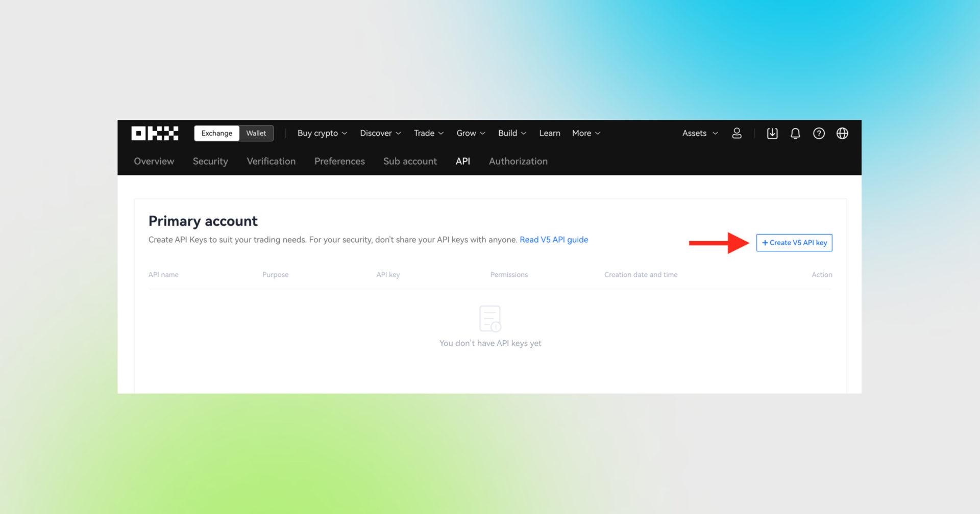Viewport: 980px width, 514px height.
Task: Expand the Assets dropdown
Action: tap(700, 133)
